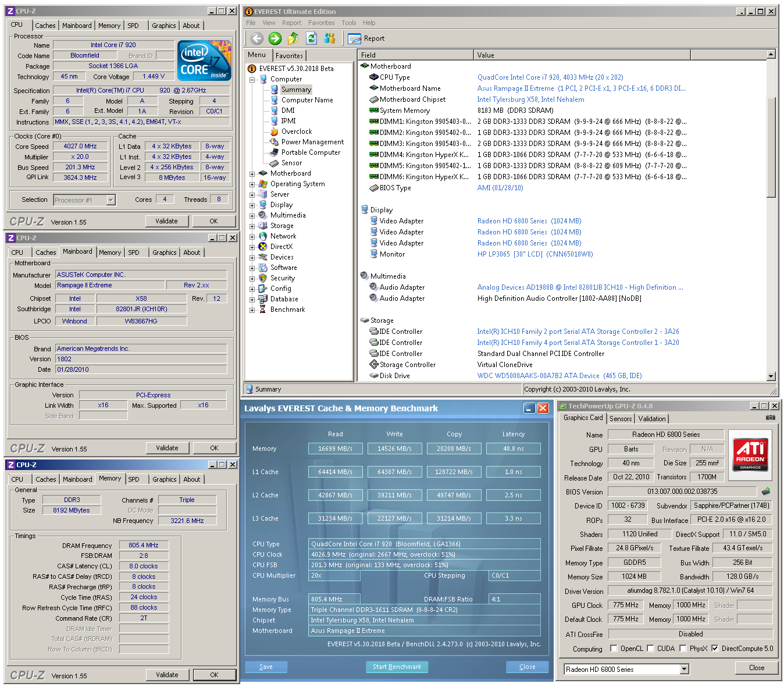Expand Motherboard node in EVEREST tree

pyautogui.click(x=252, y=173)
